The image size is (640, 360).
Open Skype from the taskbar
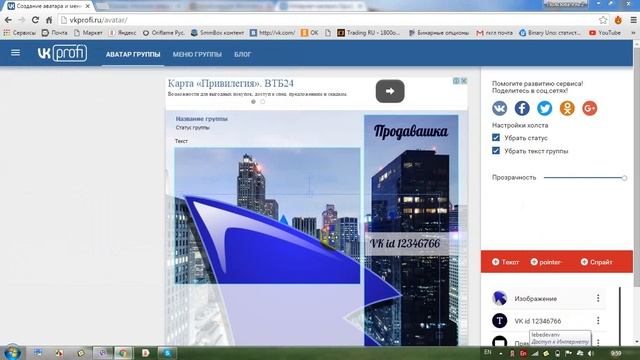click(167, 353)
